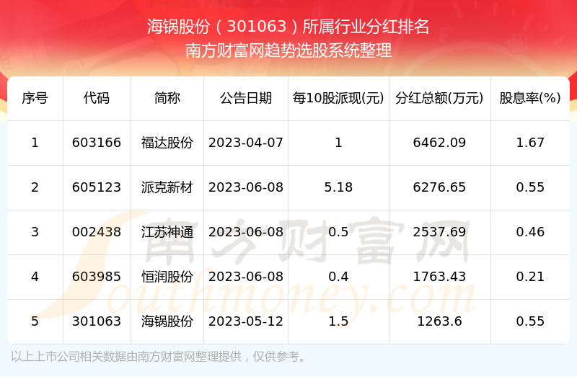
Task: Select stock code 301063
Action: (97, 321)
